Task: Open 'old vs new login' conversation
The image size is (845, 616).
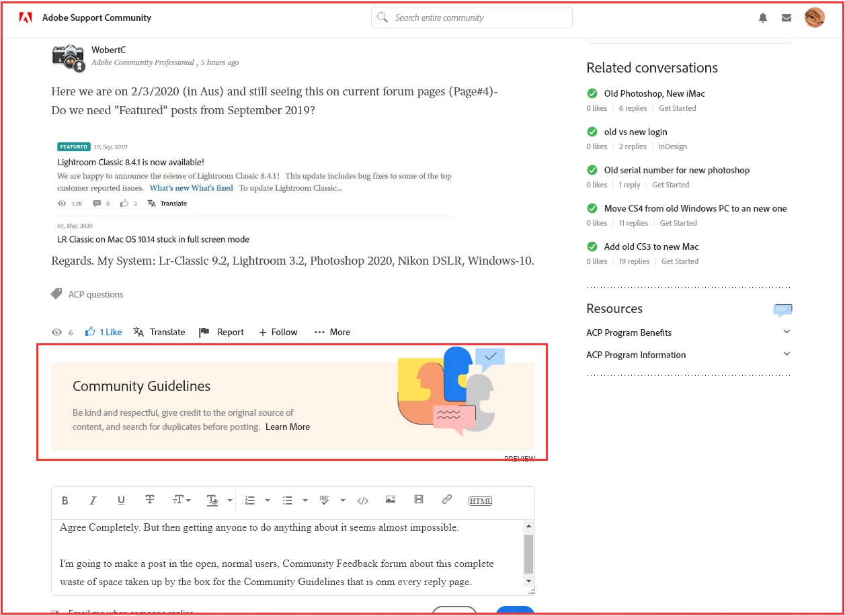Action: click(x=635, y=132)
